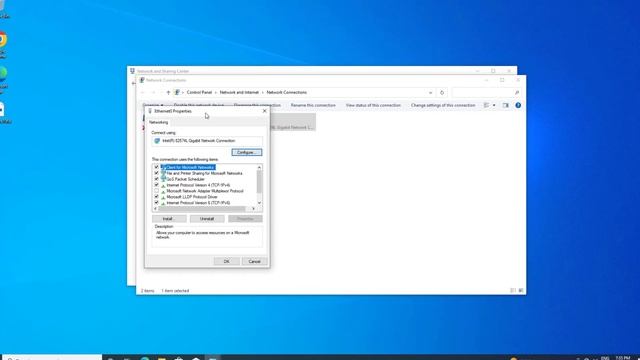Click the network adapter icon in Connect using
The width and height of the screenshot is (640, 360).
pyautogui.click(x=157, y=141)
